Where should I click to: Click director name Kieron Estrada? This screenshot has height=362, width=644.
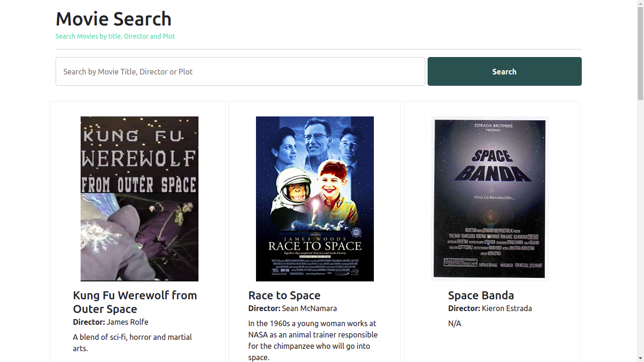coord(507,308)
